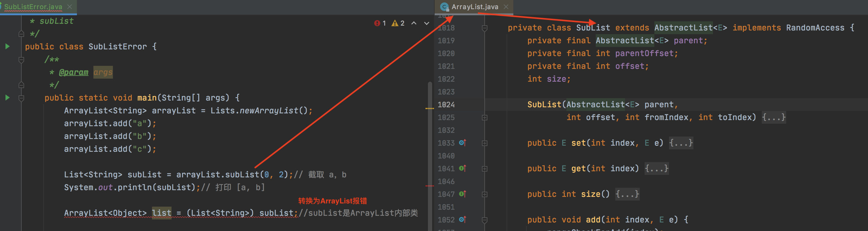Expand the collapsed {...} of get method

click(x=656, y=169)
